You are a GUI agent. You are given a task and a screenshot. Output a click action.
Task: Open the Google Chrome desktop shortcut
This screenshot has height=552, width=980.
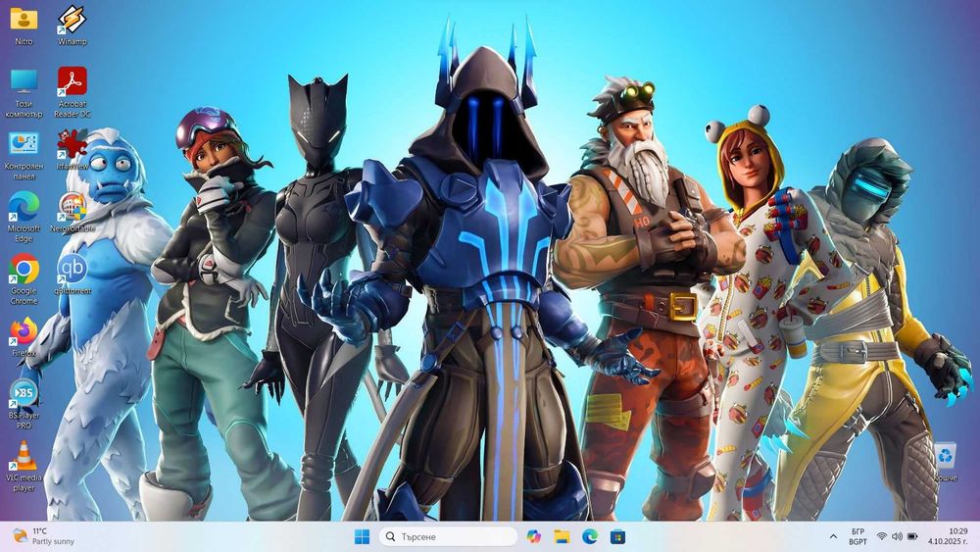(x=24, y=279)
